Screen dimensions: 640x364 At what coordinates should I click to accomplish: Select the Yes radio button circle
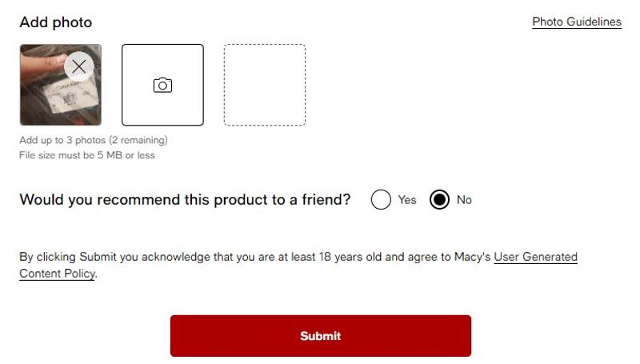(x=381, y=200)
